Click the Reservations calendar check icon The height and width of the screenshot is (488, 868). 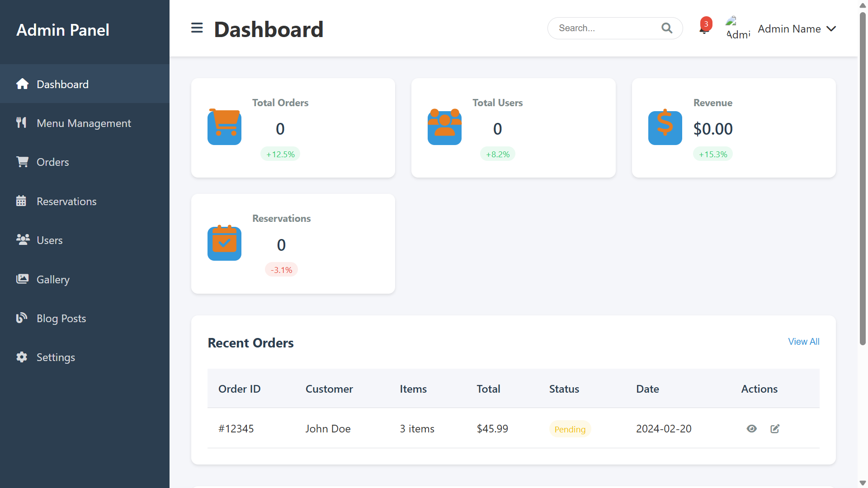point(224,244)
